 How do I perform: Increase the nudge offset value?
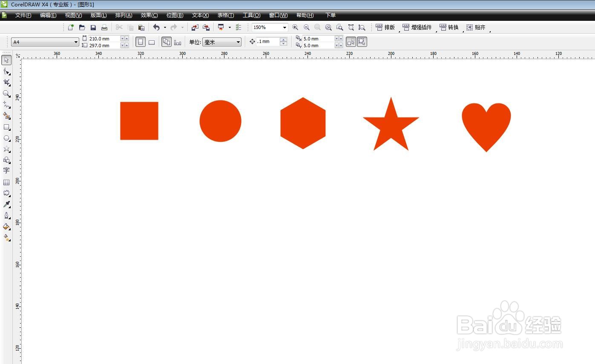coord(283,40)
